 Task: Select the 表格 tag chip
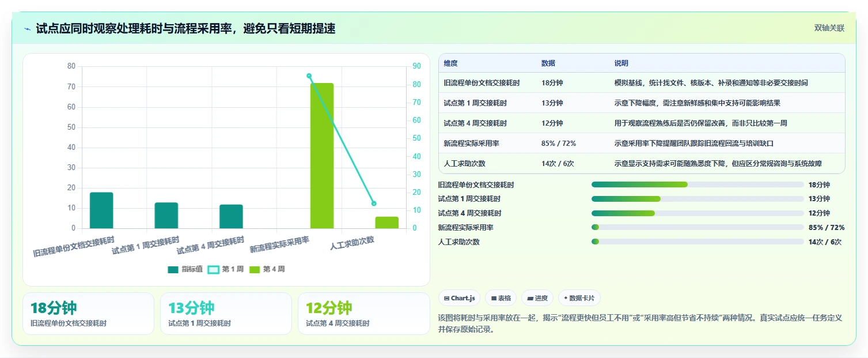(501, 298)
